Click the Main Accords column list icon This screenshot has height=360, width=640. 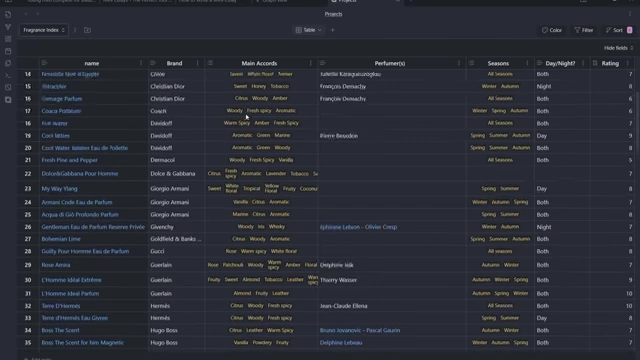click(210, 63)
